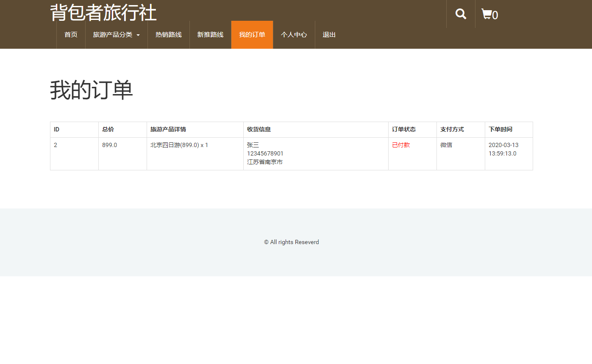Click the 背包者旅行社 site logo
Image resolution: width=592 pixels, height=364 pixels.
(x=103, y=13)
